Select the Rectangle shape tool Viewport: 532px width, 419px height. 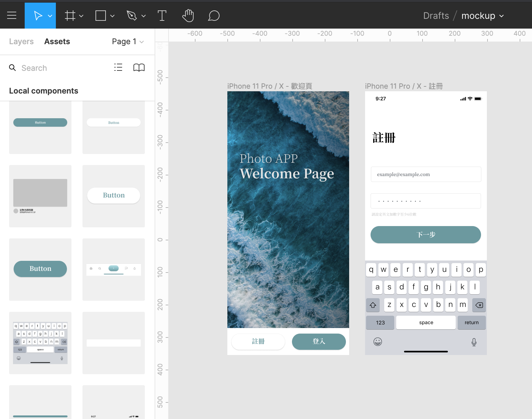pos(100,16)
